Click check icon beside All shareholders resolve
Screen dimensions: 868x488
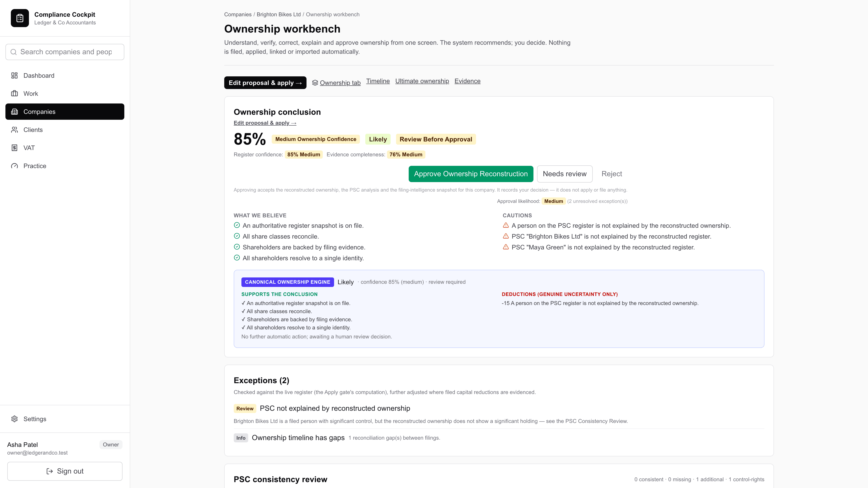pos(237,258)
